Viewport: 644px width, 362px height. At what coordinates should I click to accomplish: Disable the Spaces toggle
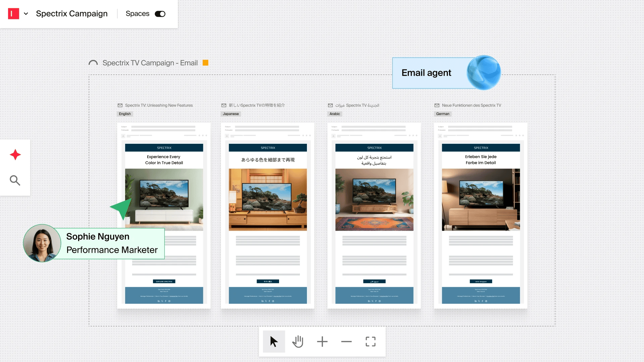pos(160,14)
